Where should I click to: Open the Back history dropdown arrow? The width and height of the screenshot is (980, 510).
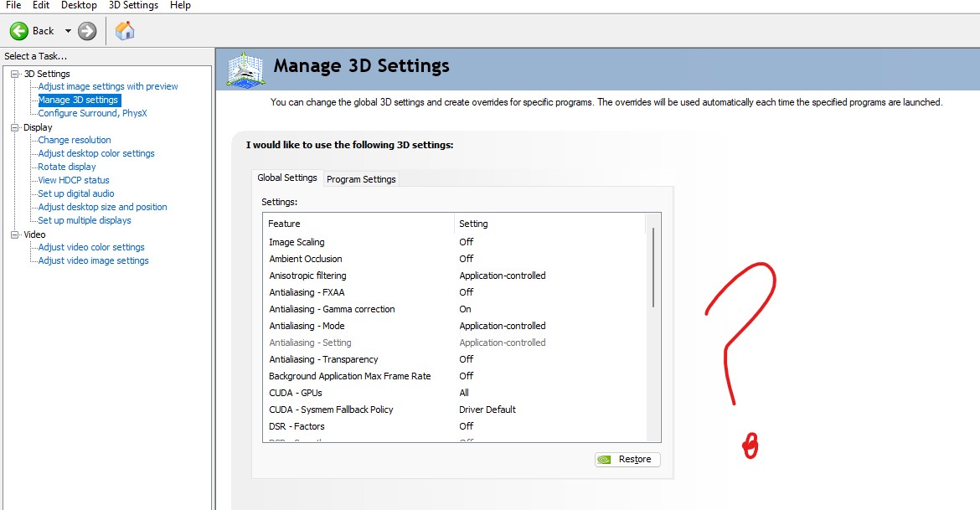68,31
